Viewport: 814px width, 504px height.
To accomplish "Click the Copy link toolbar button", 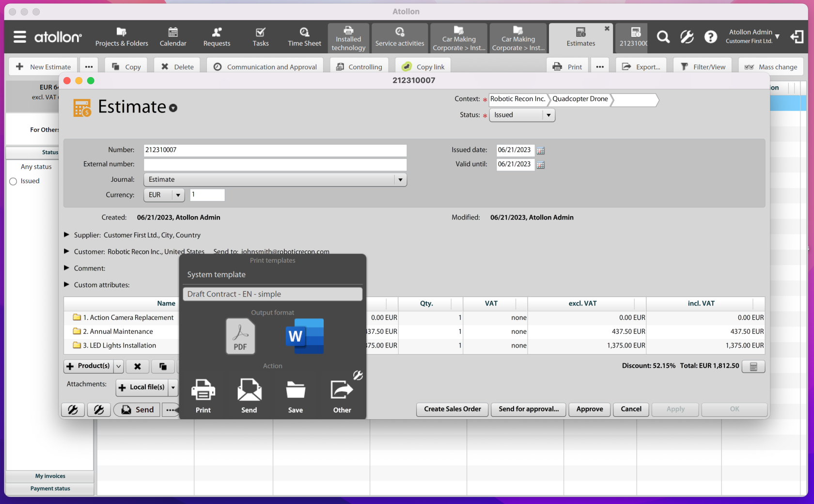I will point(423,67).
